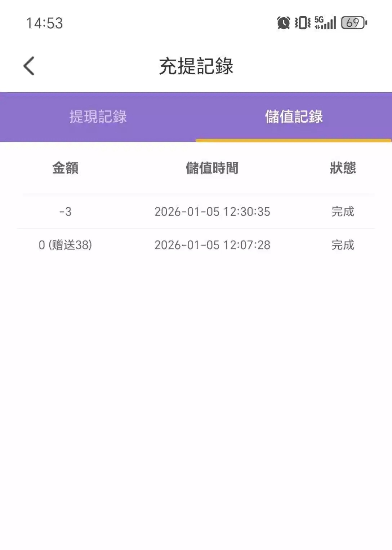Tap the 金額 column header
Screen dimensions: 392x550
pos(65,168)
